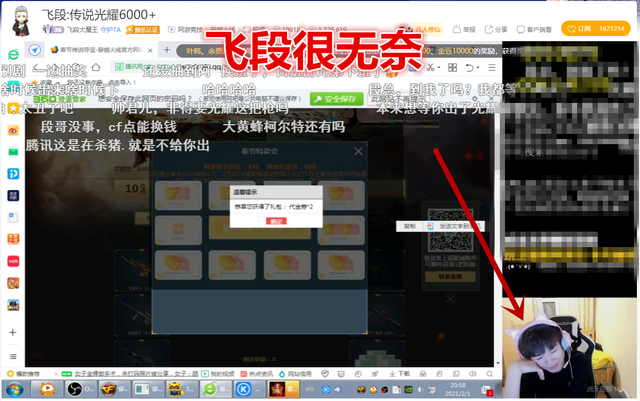Screen dimensions: 640x401
Task: Click the 举报 report icon
Action: click(x=464, y=29)
